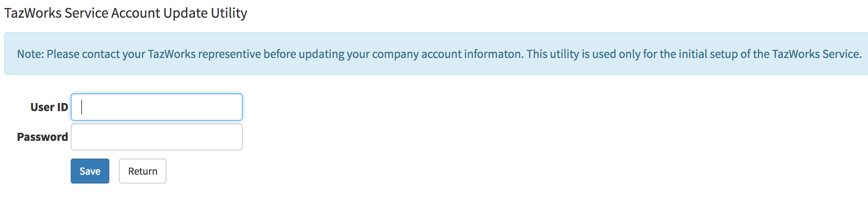Click the Return button
Image resolution: width=868 pixels, height=198 pixels.
[142, 171]
